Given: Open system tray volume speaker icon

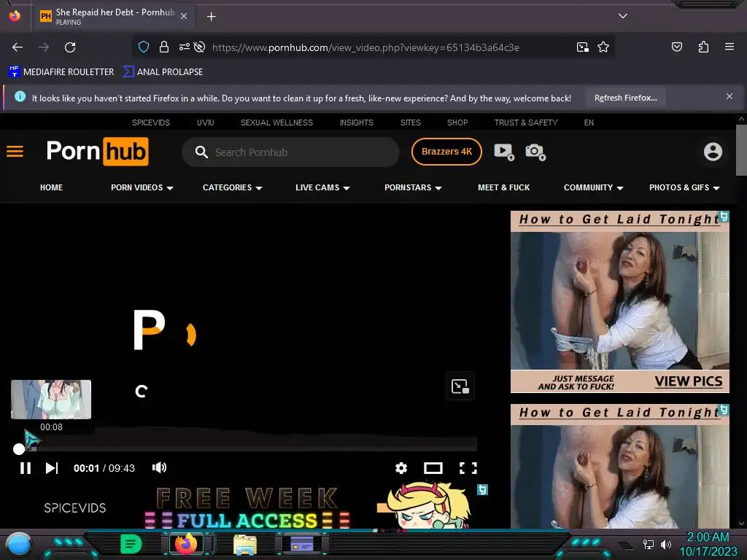Looking at the screenshot, I should (x=666, y=544).
